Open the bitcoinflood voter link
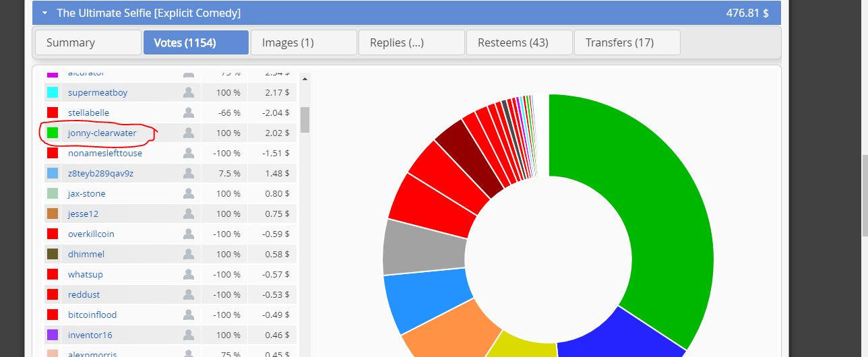868x357 pixels. pyautogui.click(x=92, y=315)
